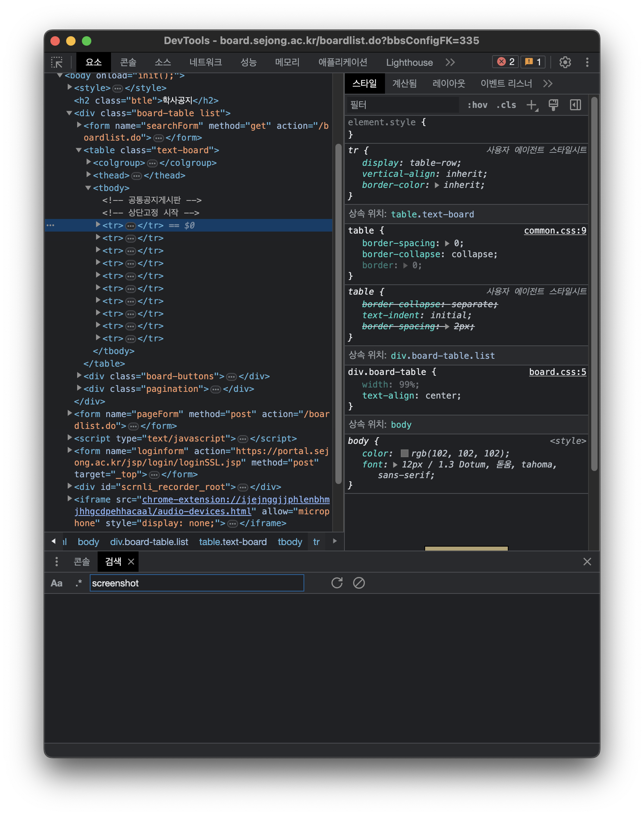Expand the font shorthand property triangle

pos(395,465)
